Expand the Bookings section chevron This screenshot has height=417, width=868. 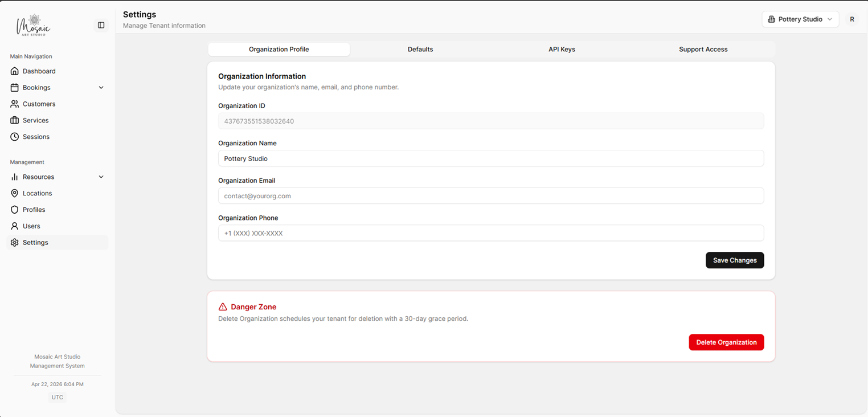point(101,87)
